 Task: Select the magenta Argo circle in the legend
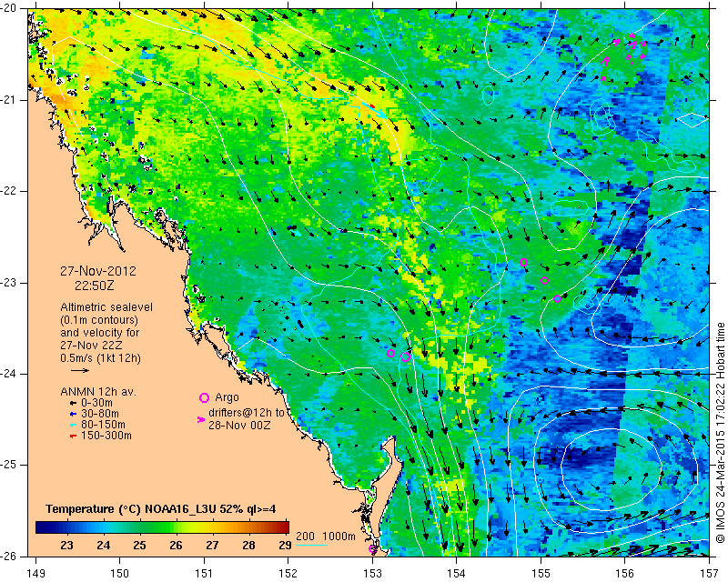(204, 397)
